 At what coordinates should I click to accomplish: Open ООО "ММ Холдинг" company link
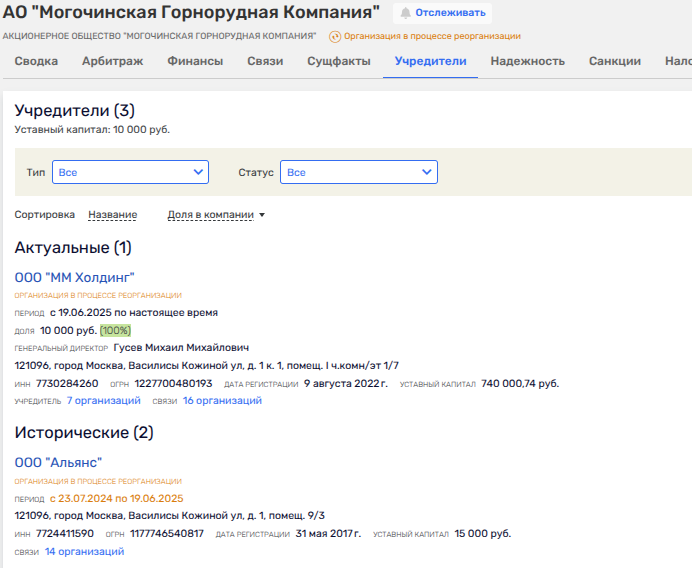pos(74,276)
